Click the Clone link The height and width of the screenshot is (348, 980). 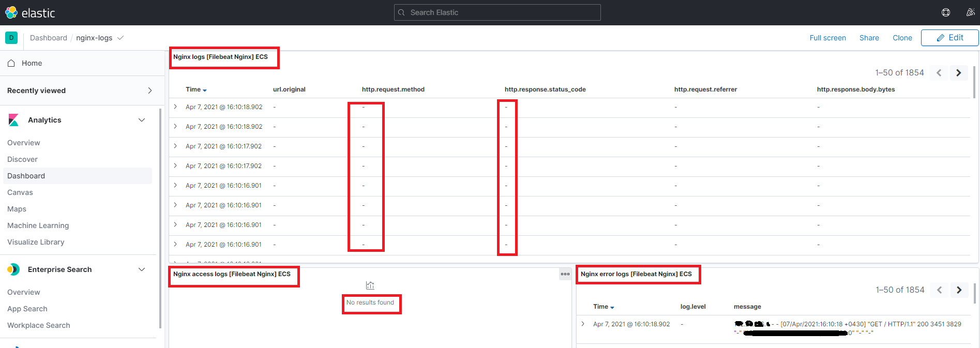[902, 38]
